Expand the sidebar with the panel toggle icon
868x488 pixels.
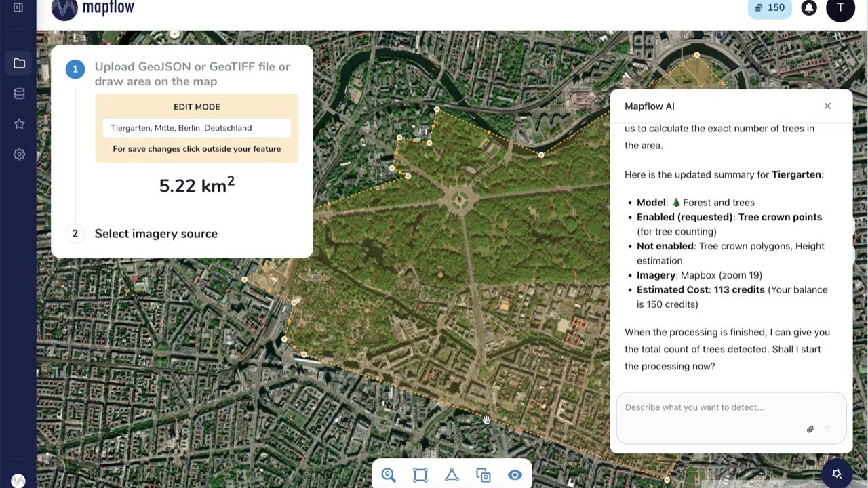(18, 7)
